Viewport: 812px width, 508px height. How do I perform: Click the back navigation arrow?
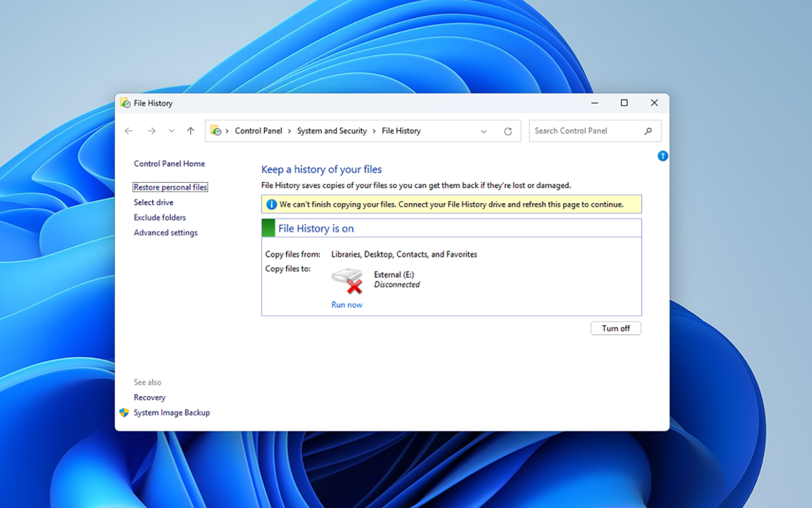pyautogui.click(x=129, y=130)
